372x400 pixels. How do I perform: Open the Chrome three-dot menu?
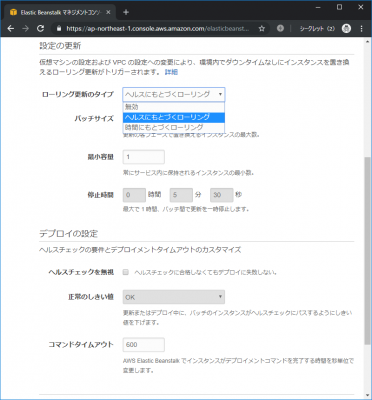(362, 29)
